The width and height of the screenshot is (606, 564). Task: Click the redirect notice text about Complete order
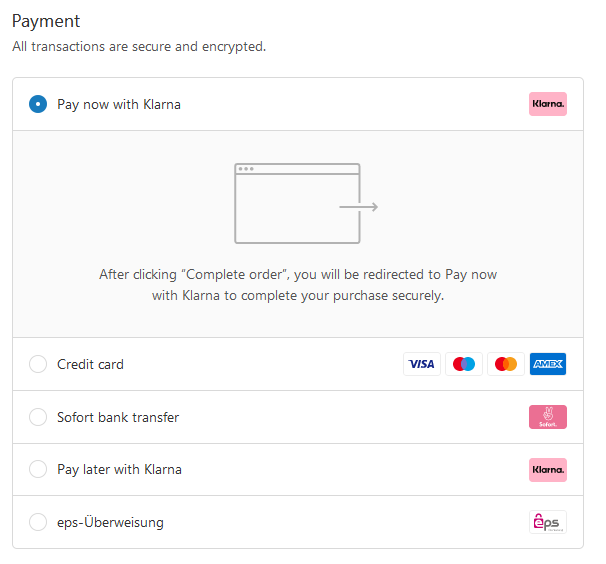coord(298,285)
